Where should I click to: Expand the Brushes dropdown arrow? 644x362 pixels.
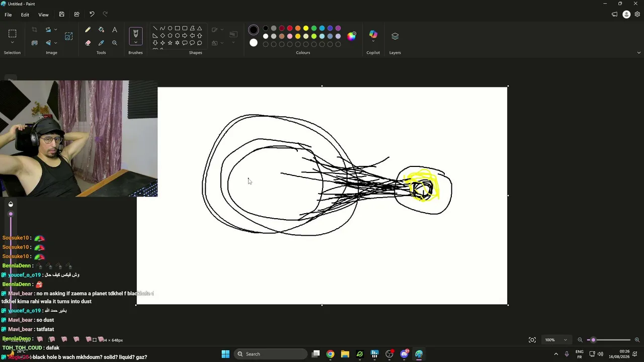coord(135,43)
